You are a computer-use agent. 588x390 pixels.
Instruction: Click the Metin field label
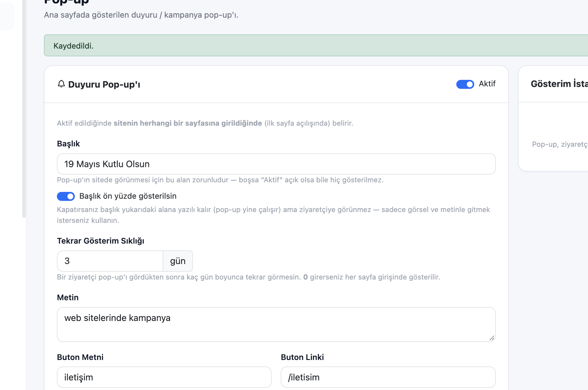tap(68, 297)
